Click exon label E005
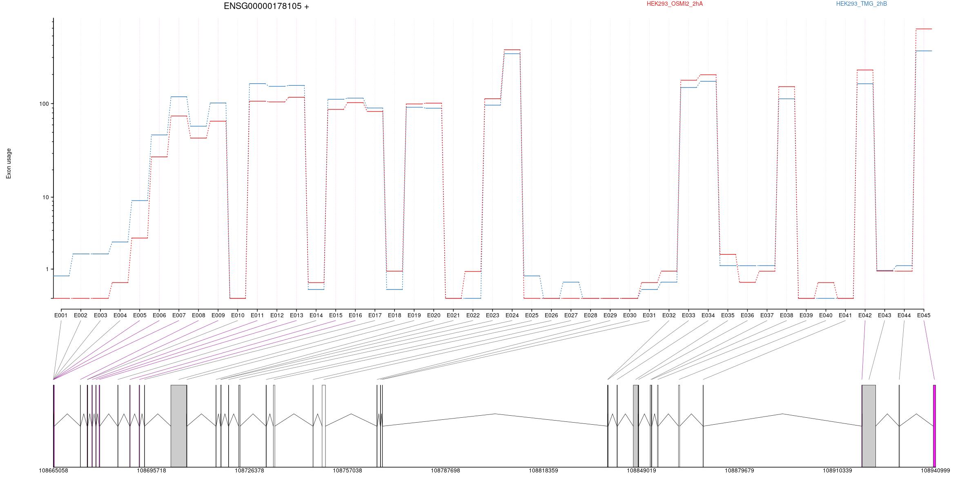The height and width of the screenshot is (490, 980). pyautogui.click(x=140, y=315)
